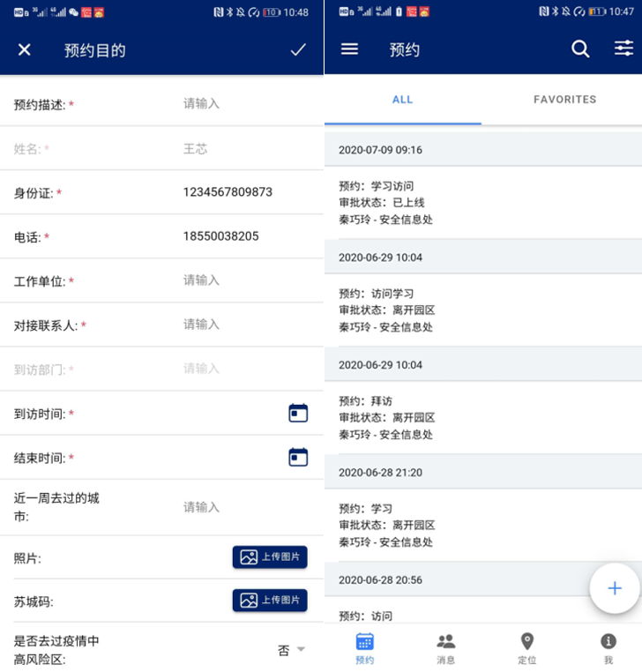Select the 预约 bottom navigation tab
This screenshot has width=642, height=672.
[365, 648]
